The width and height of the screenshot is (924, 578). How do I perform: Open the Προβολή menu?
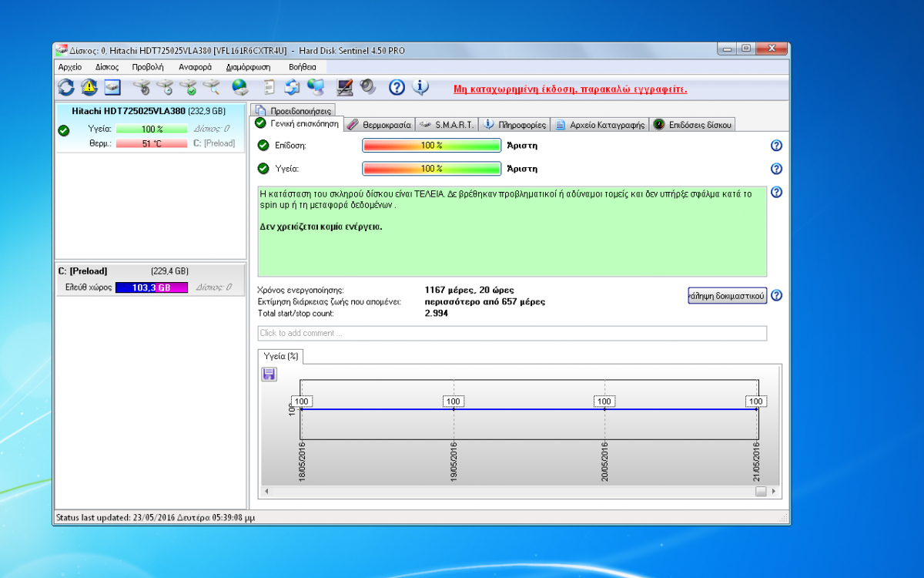(148, 67)
